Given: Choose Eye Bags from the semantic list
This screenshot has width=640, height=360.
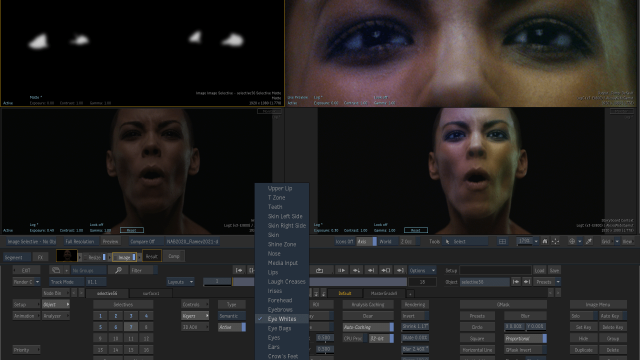Looking at the screenshot, I should point(279,329).
